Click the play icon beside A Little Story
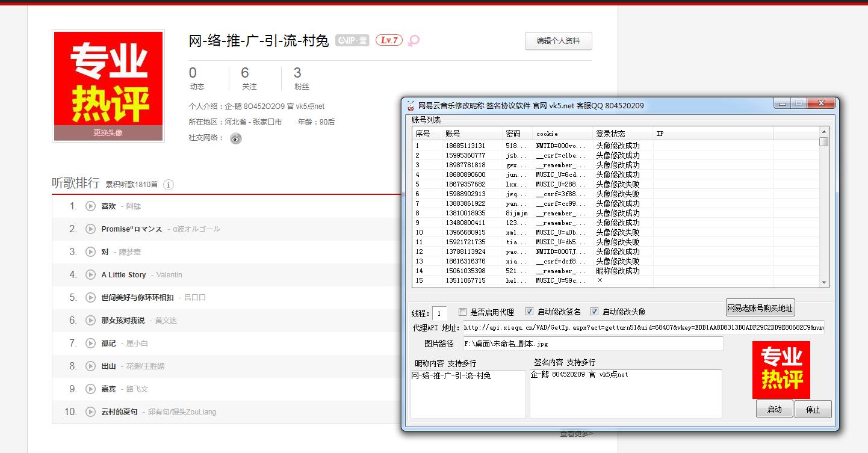The height and width of the screenshot is (453, 868). [90, 274]
